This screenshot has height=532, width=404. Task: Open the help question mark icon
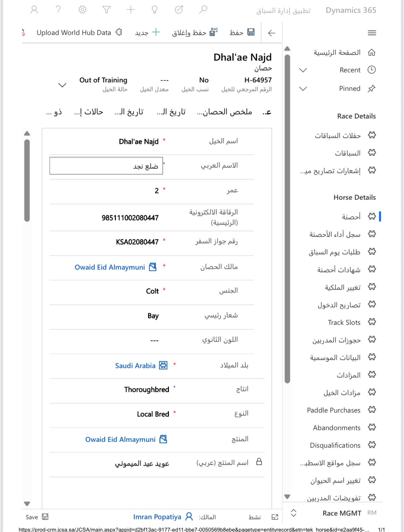pos(58,10)
